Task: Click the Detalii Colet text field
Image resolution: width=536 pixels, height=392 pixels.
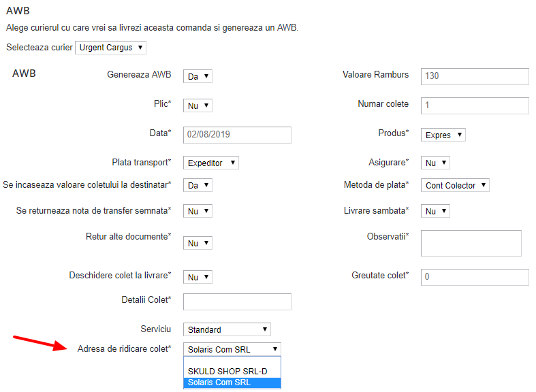Action: [237, 302]
